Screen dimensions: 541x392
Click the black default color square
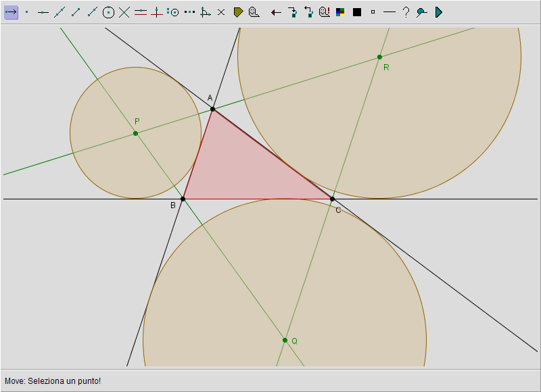click(357, 12)
